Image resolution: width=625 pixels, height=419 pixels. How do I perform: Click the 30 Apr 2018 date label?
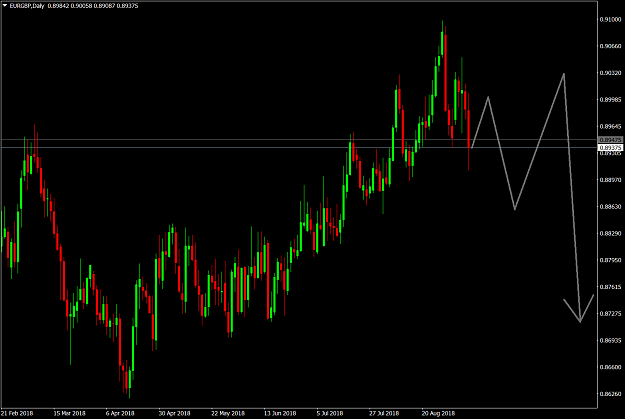pyautogui.click(x=175, y=413)
